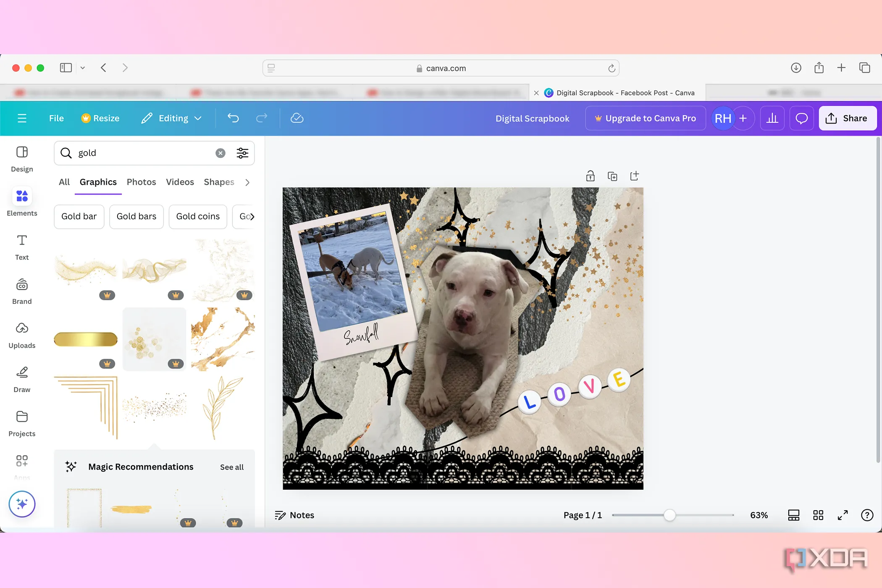This screenshot has height=588, width=882.
Task: Add the shiny gold bar graphic
Action: (x=86, y=339)
